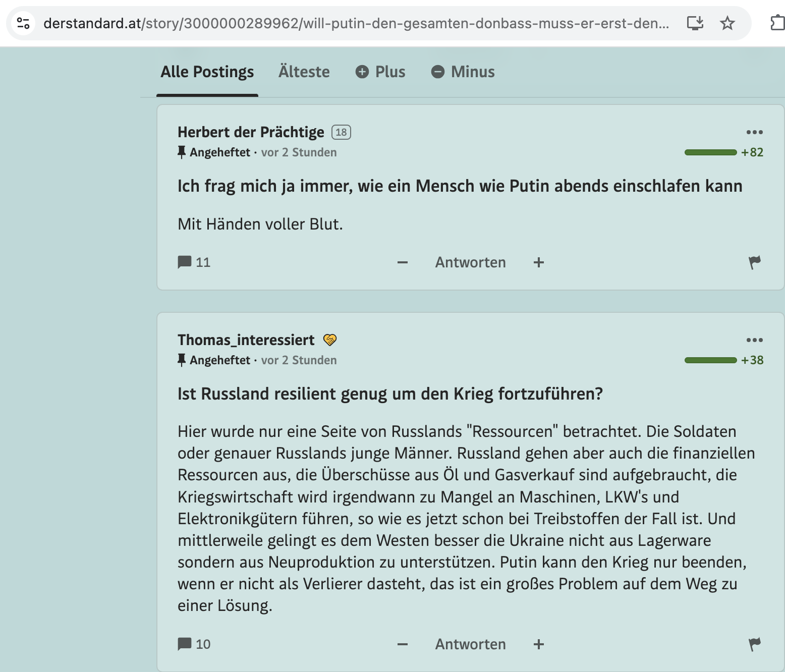The height and width of the screenshot is (672, 785).
Task: Show the 11 replies to Herbert's post
Action: (x=194, y=262)
